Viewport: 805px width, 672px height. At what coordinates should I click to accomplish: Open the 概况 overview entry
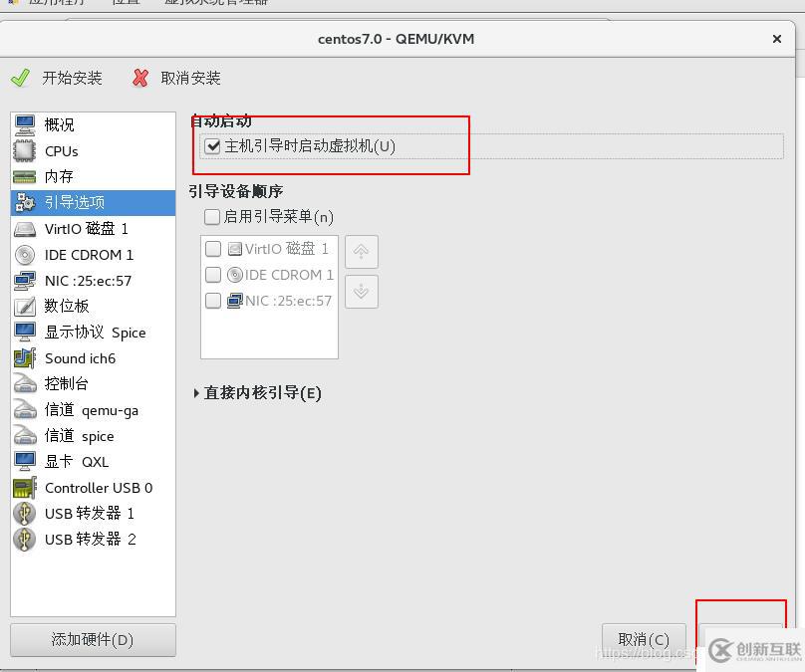pos(93,124)
